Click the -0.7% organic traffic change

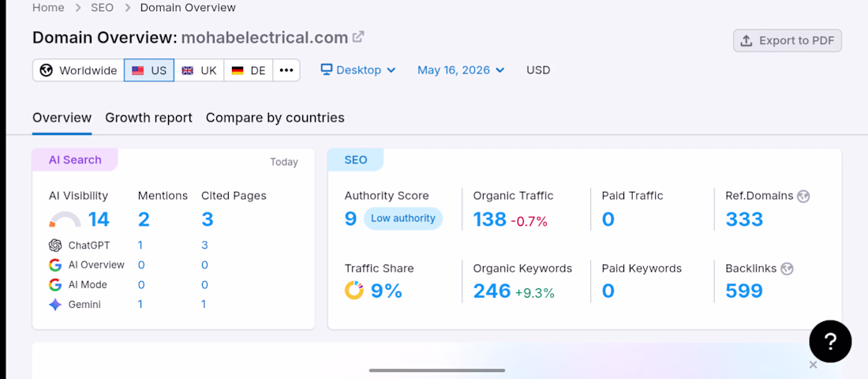[x=529, y=222]
